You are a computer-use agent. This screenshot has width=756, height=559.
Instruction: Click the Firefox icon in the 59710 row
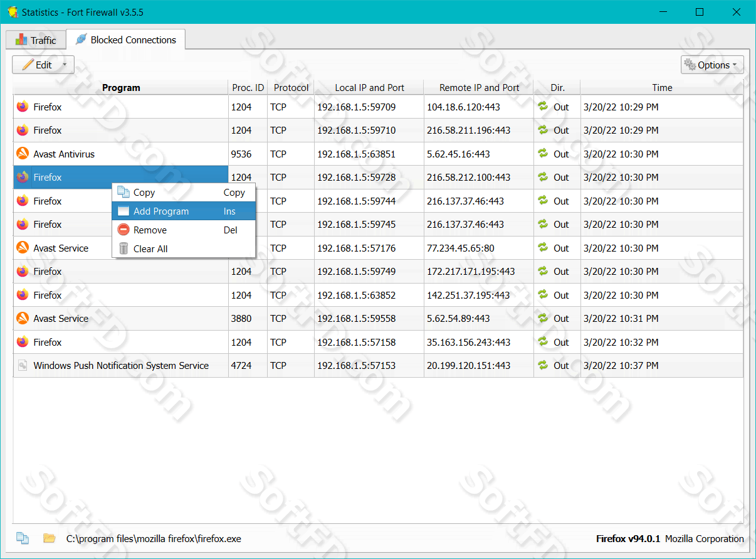[23, 130]
